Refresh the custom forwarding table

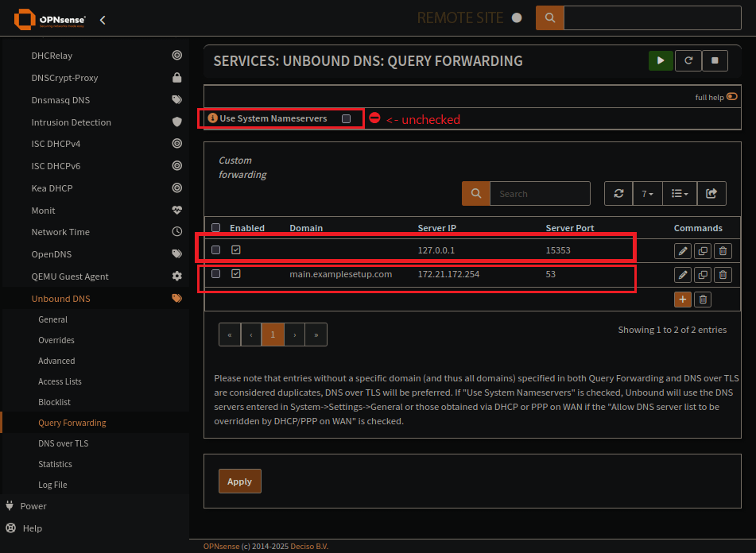tap(618, 194)
